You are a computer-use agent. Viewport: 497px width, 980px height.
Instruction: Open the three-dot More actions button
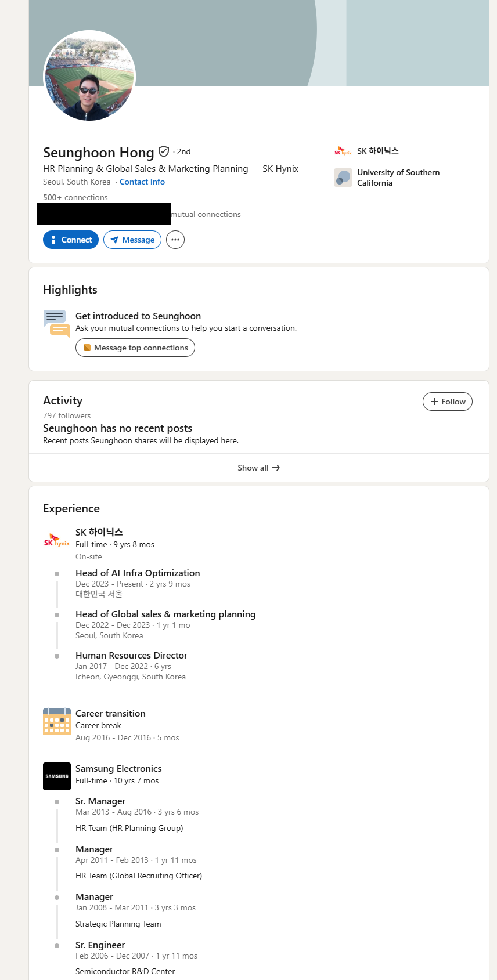(175, 240)
